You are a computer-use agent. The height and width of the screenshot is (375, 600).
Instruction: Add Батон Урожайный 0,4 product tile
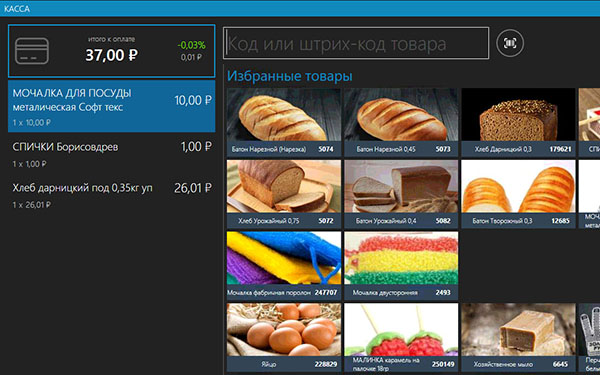401,194
